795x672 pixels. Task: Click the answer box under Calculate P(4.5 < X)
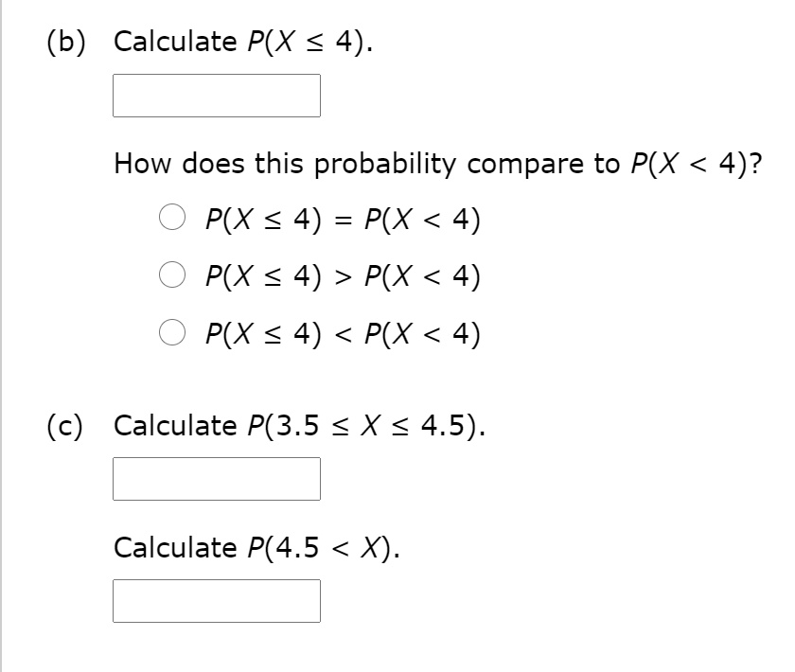(x=217, y=601)
